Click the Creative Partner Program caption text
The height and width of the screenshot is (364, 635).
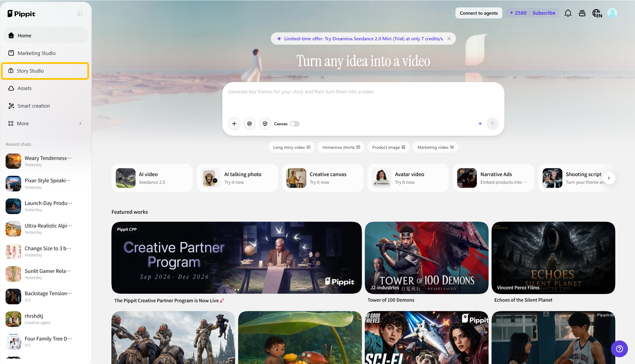[169, 300]
